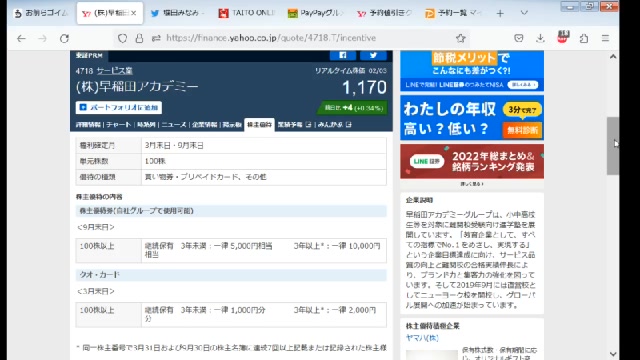
Task: Switch to the 予約一覧 tab
Action: 453,13
